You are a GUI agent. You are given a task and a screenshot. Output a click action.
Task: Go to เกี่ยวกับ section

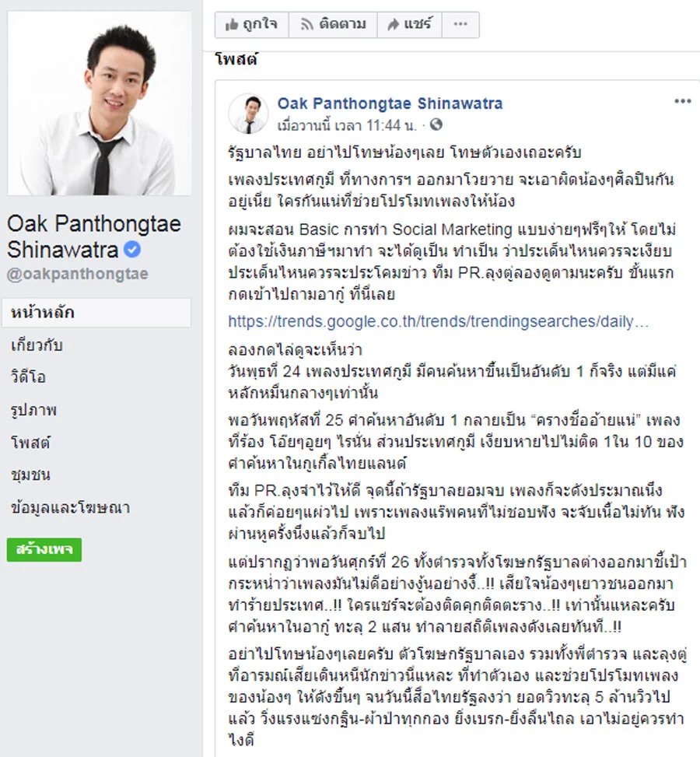[37, 345]
